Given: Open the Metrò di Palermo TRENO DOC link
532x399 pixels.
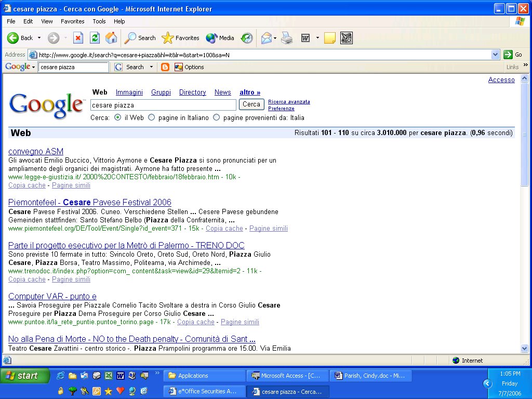Looking at the screenshot, I should tap(126, 245).
